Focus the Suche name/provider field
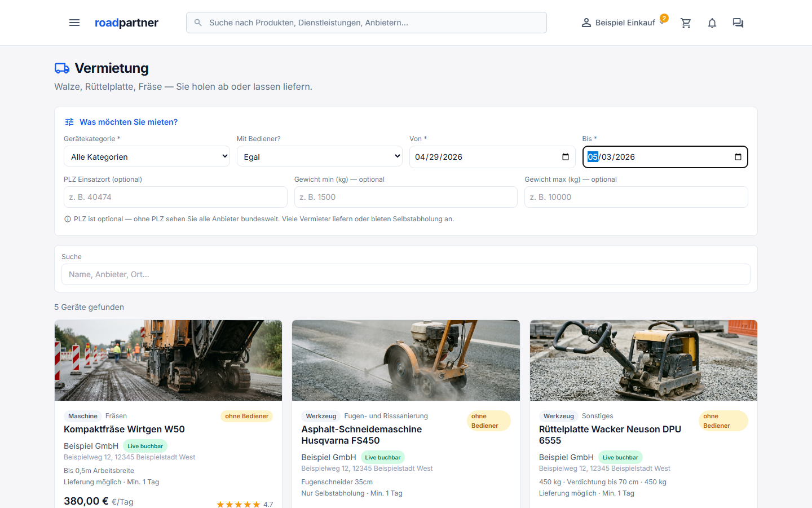This screenshot has width=812, height=508. pos(406,274)
